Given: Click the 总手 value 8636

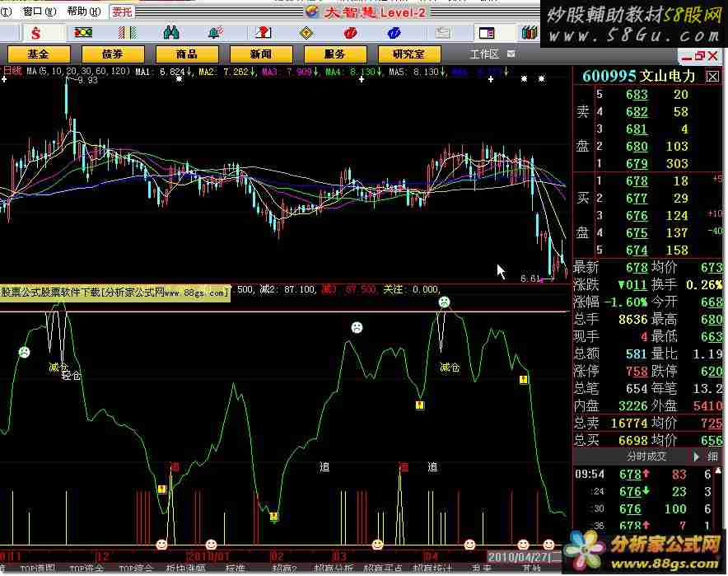Looking at the screenshot, I should (632, 320).
